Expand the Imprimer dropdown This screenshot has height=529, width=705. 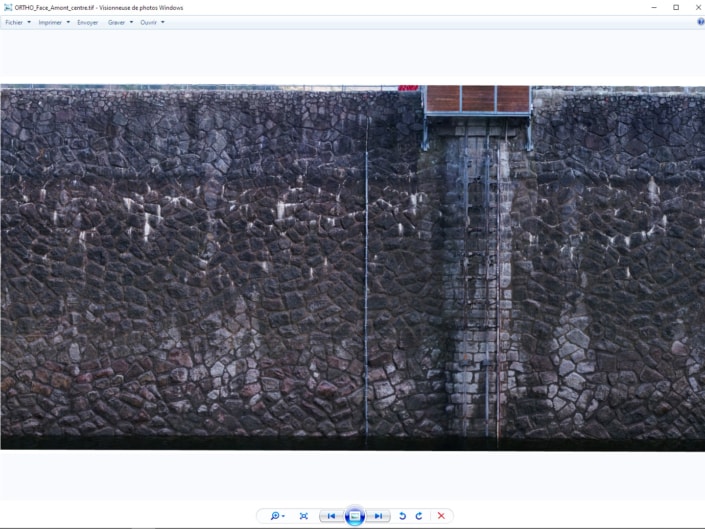54,22
